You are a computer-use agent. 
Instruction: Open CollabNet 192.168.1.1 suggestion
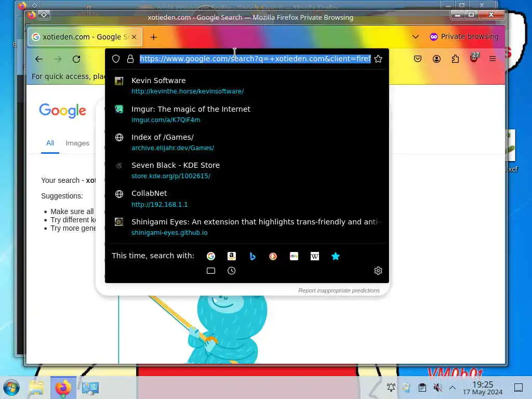(247, 198)
